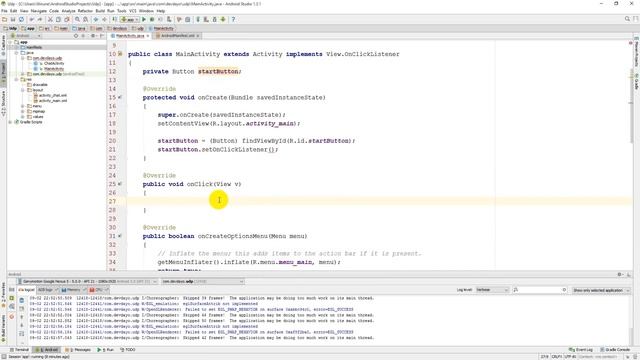Click the Replace icon in toolbar
Image resolution: width=640 pixels, height=360 pixels.
[85, 19]
